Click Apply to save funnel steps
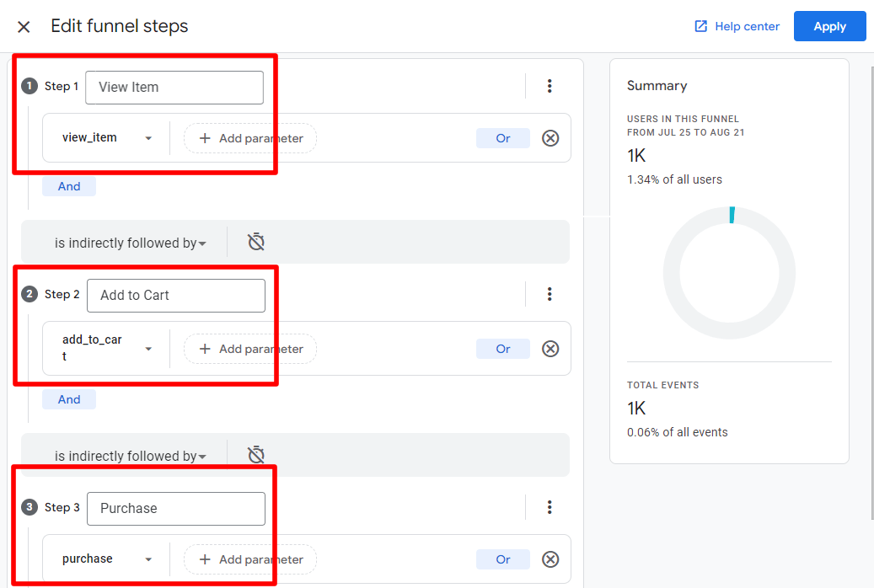 click(x=829, y=26)
